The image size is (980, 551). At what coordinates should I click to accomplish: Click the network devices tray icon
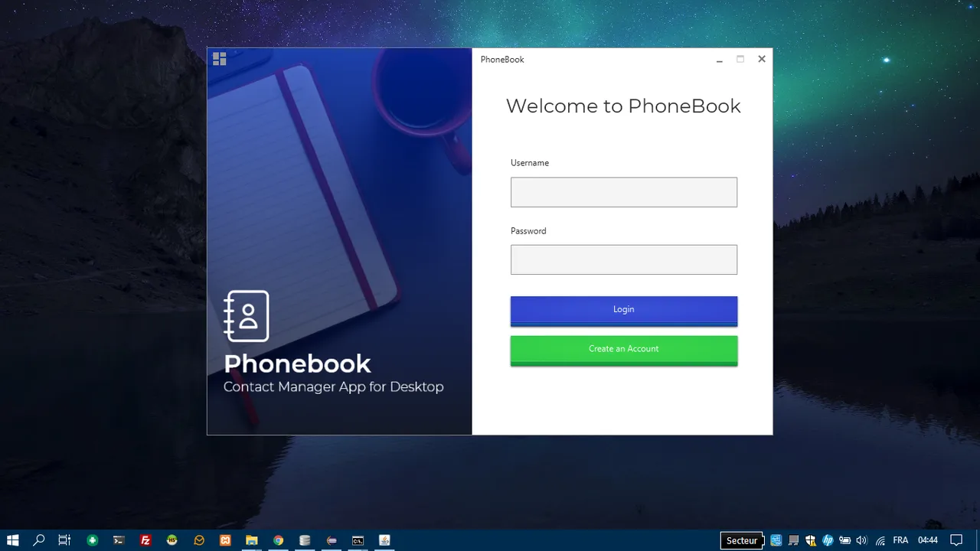(x=793, y=540)
